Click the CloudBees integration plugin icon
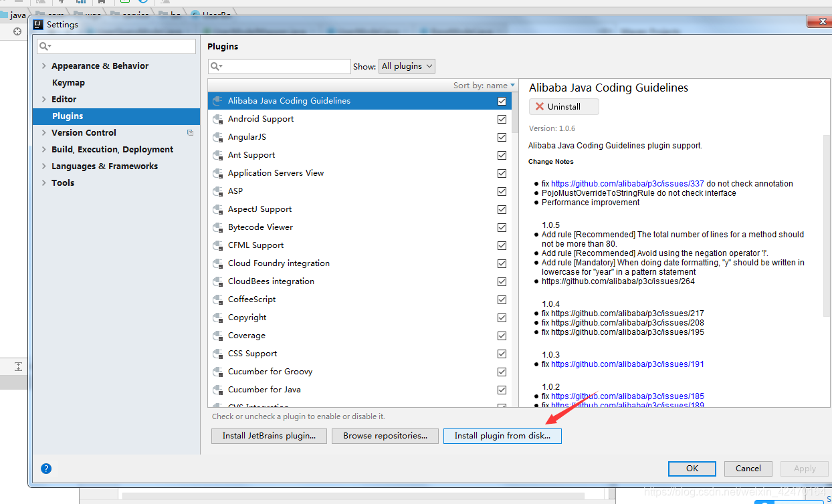832x504 pixels. [x=217, y=281]
